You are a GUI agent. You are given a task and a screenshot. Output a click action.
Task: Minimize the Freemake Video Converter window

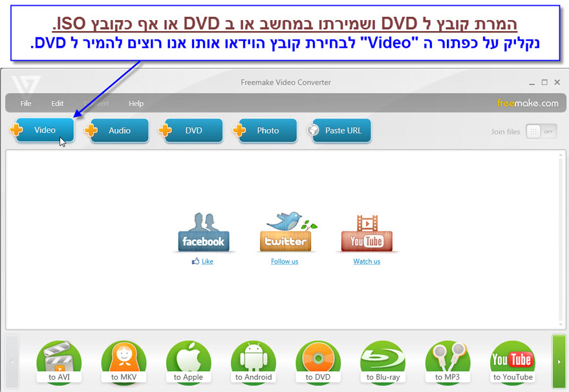tap(531, 83)
